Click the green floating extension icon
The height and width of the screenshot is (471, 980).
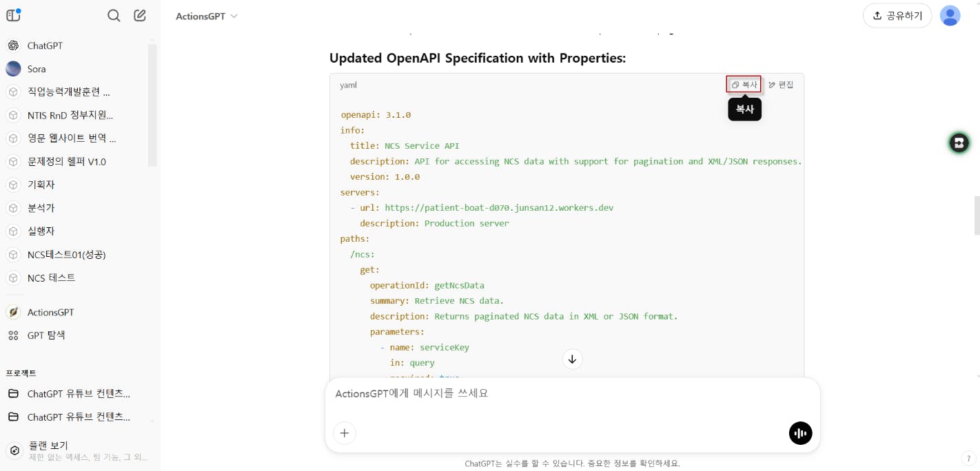click(x=959, y=143)
